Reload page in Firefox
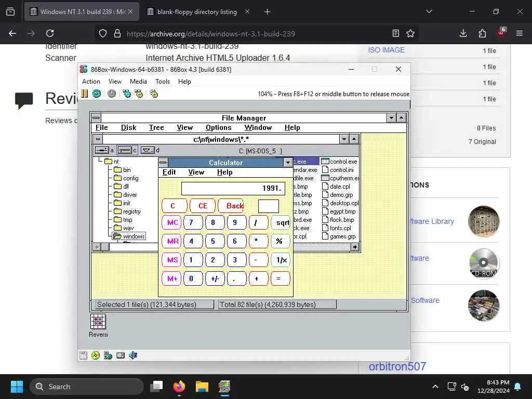The width and height of the screenshot is (532, 399). coord(50,33)
